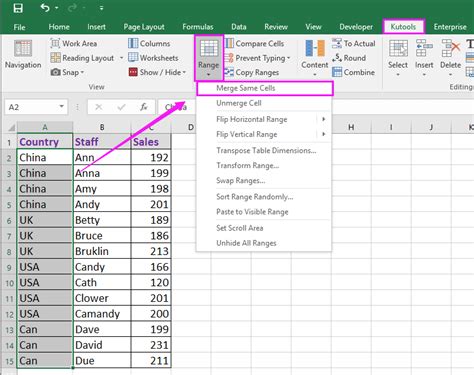Choose Sort Range Randomly menu item
This screenshot has width=474, height=375.
pyautogui.click(x=264, y=197)
